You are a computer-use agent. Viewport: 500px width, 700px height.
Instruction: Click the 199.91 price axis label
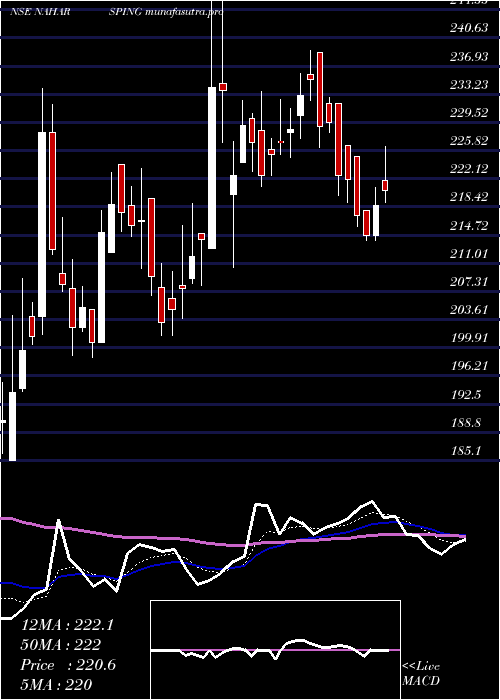click(468, 338)
